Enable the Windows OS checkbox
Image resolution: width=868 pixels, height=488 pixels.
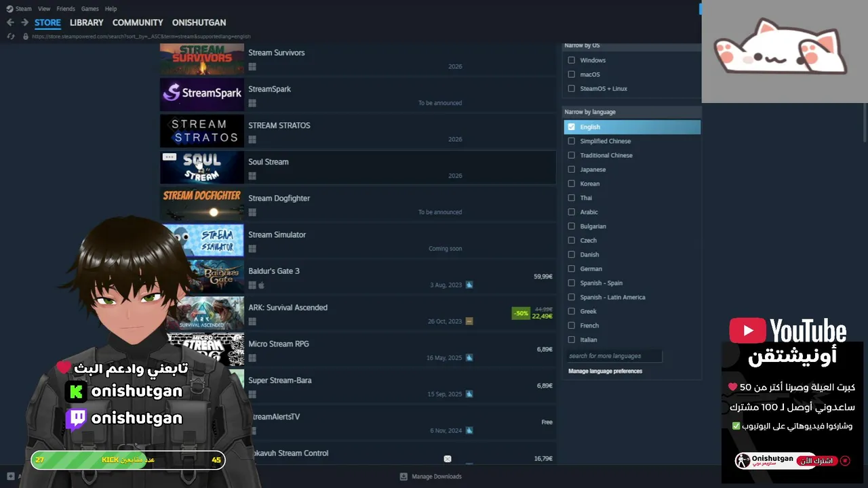pos(571,60)
